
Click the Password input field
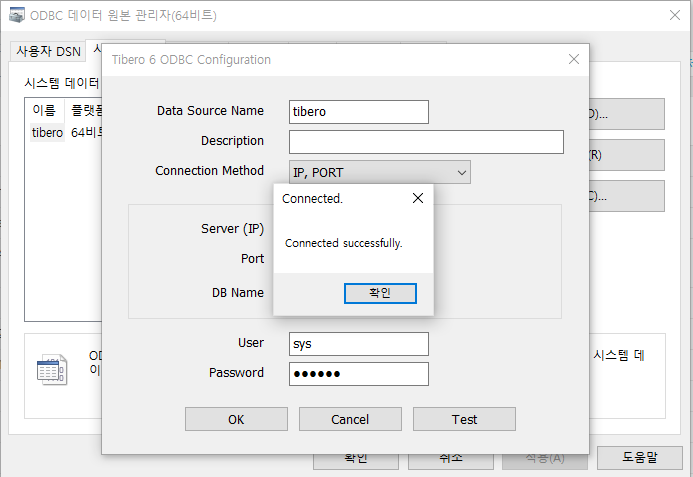coord(359,374)
